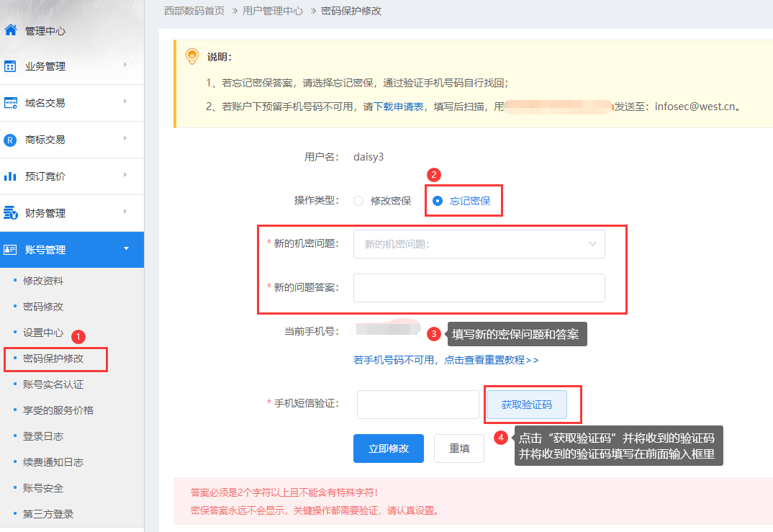Screen dimensions: 773x532
Task: Submit with the 立即修改 button
Action: pos(388,448)
